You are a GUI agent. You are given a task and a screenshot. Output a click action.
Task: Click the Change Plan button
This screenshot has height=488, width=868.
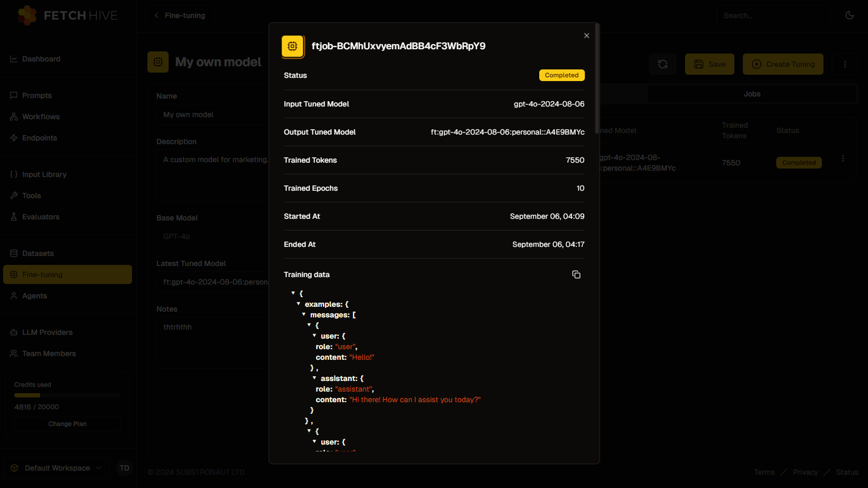(x=67, y=424)
